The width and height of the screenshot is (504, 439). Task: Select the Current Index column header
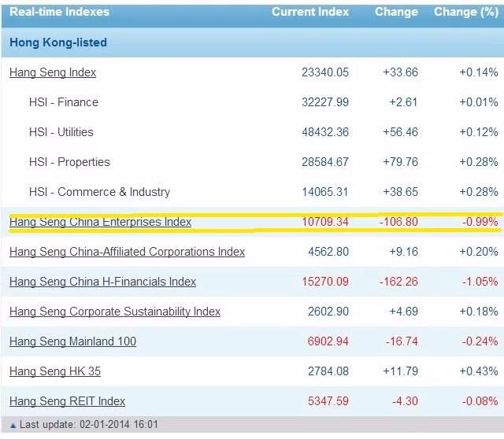click(x=310, y=12)
